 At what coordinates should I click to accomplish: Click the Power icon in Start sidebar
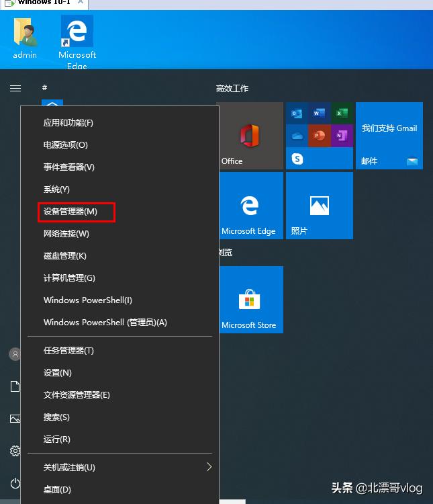point(15,483)
